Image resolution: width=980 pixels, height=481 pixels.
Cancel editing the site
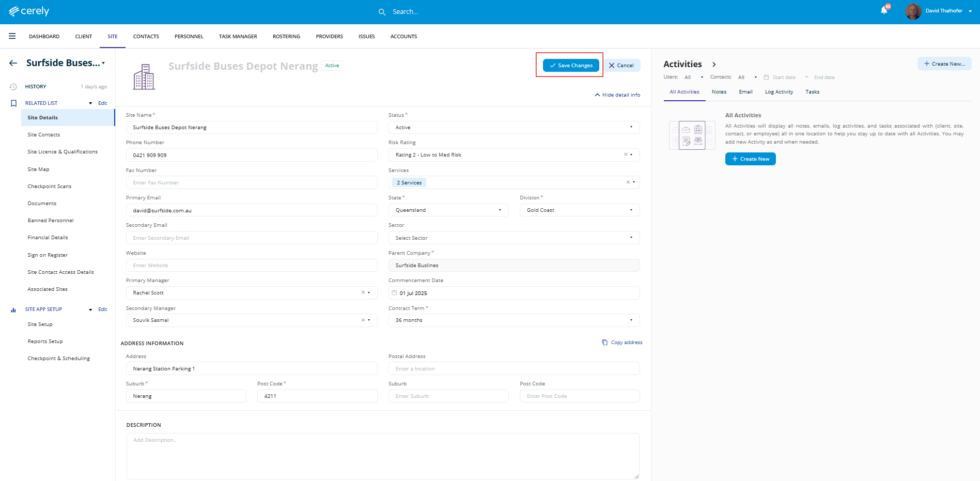click(621, 66)
